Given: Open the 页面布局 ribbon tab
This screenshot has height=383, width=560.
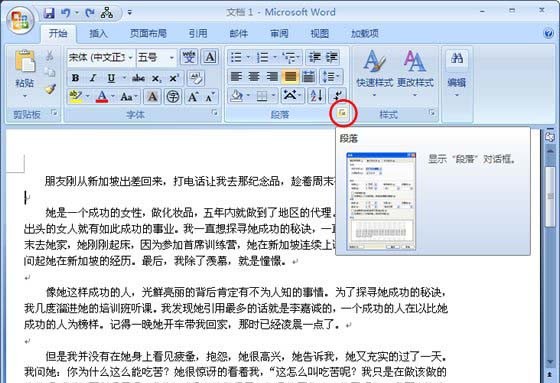Looking at the screenshot, I should pos(148,34).
